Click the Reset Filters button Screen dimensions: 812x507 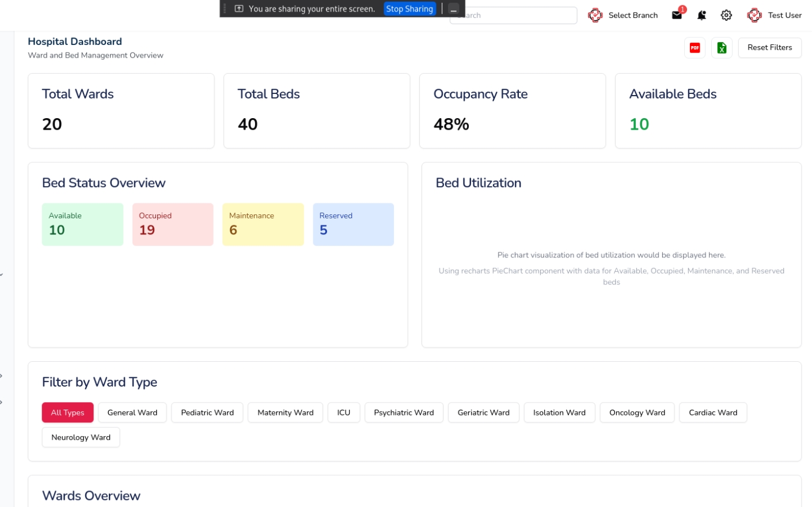(769, 48)
